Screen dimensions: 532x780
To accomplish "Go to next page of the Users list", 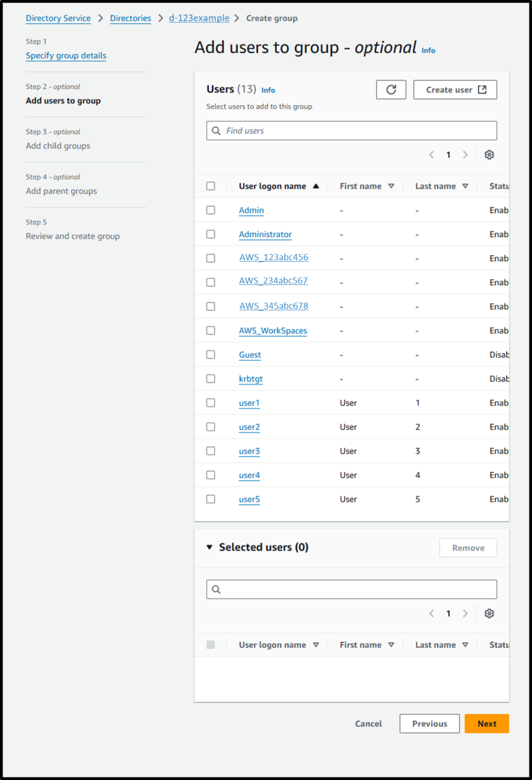I will point(465,155).
